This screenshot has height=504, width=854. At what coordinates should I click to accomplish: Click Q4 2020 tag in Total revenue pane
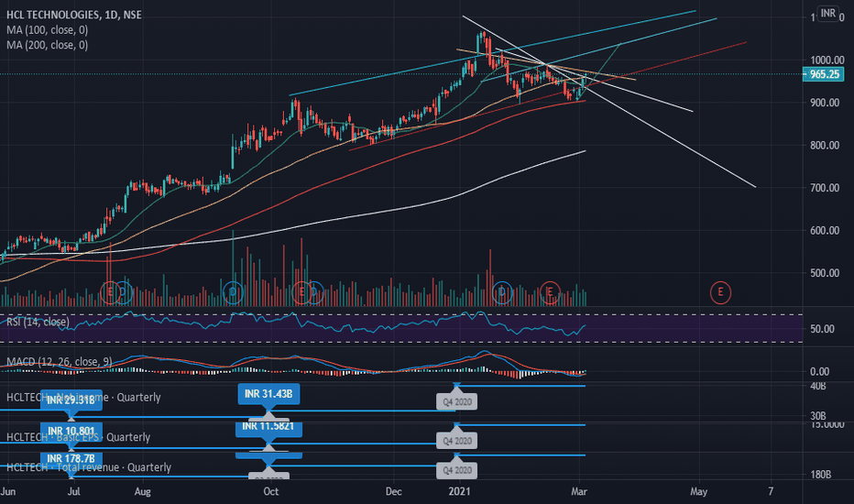click(x=457, y=470)
